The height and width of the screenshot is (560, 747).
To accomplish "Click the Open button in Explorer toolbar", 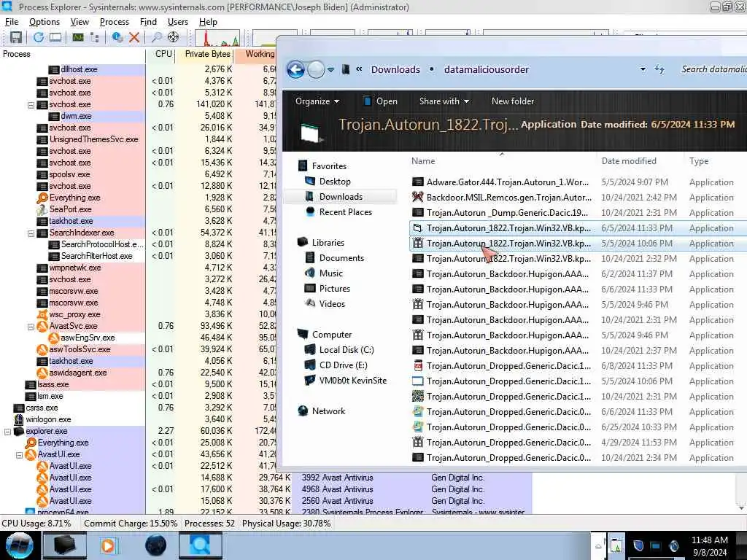I will pyautogui.click(x=380, y=101).
